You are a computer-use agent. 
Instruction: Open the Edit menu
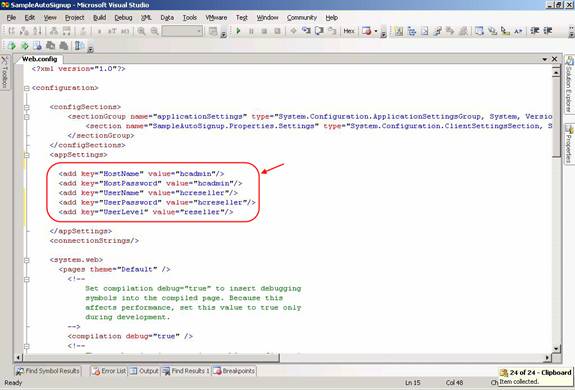tap(30, 17)
